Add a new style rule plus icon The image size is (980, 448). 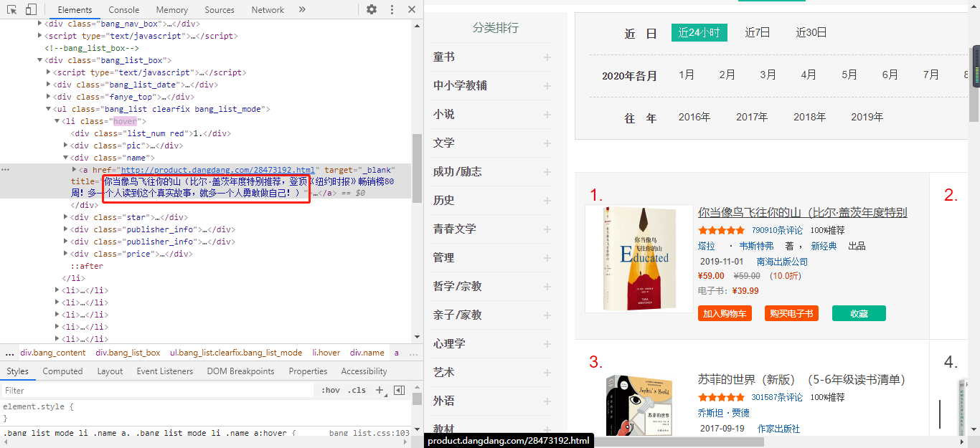click(380, 391)
